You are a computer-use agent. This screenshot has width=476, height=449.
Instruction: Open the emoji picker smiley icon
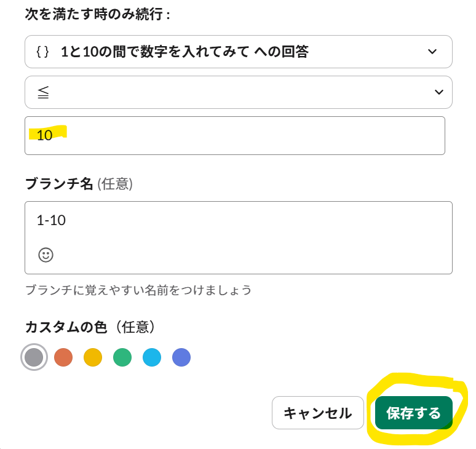[46, 255]
